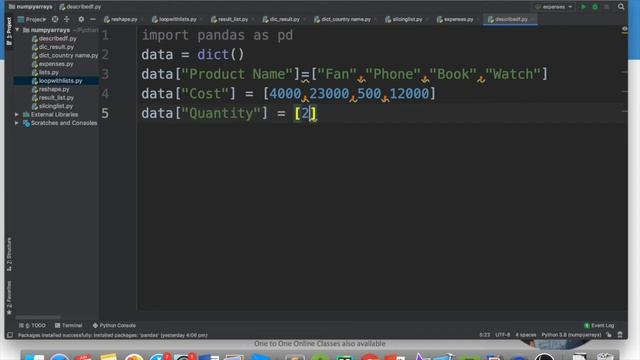Switch to the slicinglist.py editor tab
Screen dimensions: 640x360
pyautogui.click(x=407, y=19)
